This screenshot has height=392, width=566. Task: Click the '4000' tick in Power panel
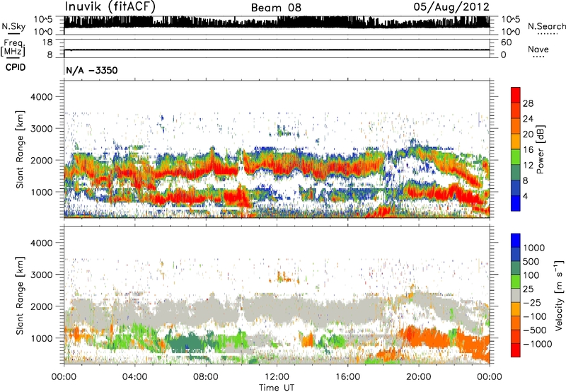pos(41,97)
